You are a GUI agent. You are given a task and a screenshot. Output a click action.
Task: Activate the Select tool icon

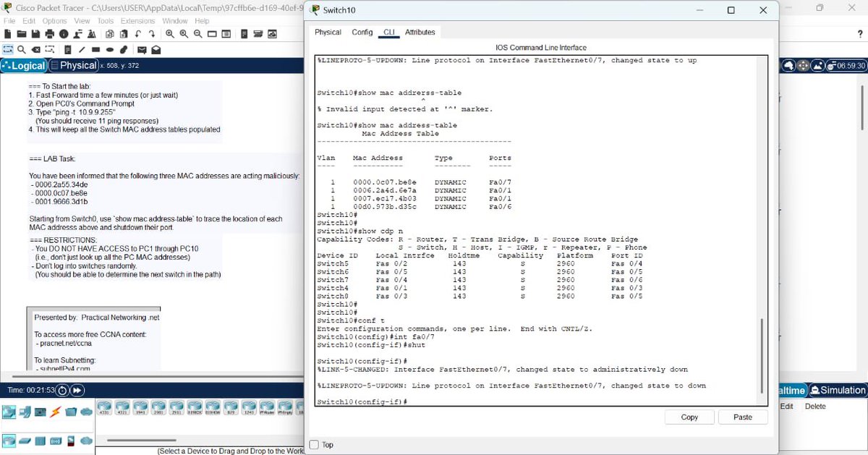pyautogui.click(x=8, y=50)
